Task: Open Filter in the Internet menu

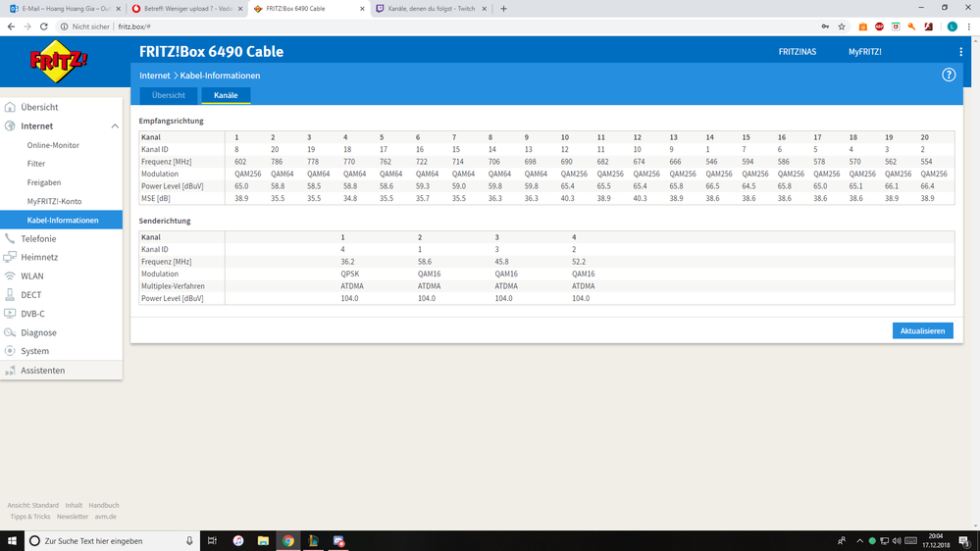Action: [x=35, y=164]
